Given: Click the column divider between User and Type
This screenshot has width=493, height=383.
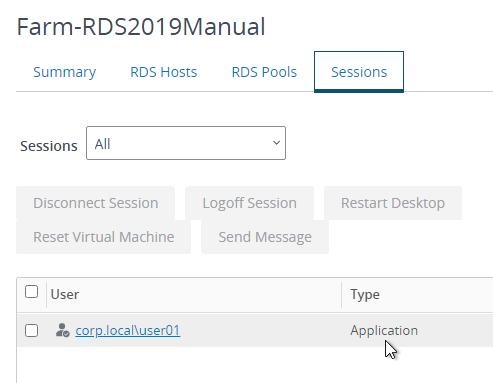Looking at the screenshot, I should pos(342,295).
